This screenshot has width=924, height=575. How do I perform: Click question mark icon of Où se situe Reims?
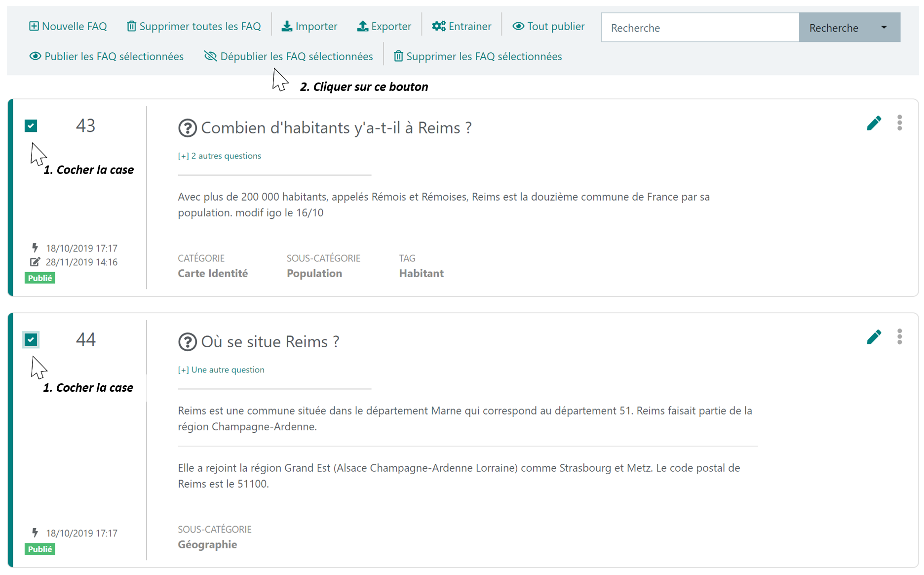188,342
